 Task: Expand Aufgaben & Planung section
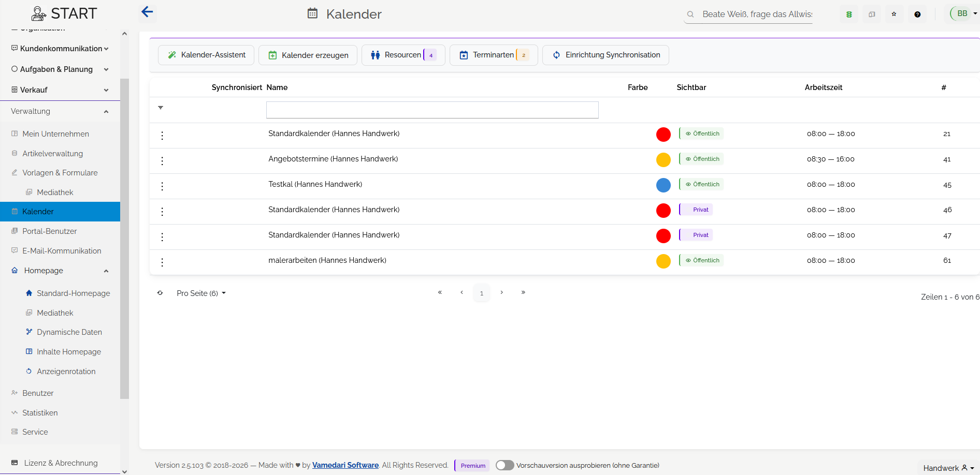(60, 69)
